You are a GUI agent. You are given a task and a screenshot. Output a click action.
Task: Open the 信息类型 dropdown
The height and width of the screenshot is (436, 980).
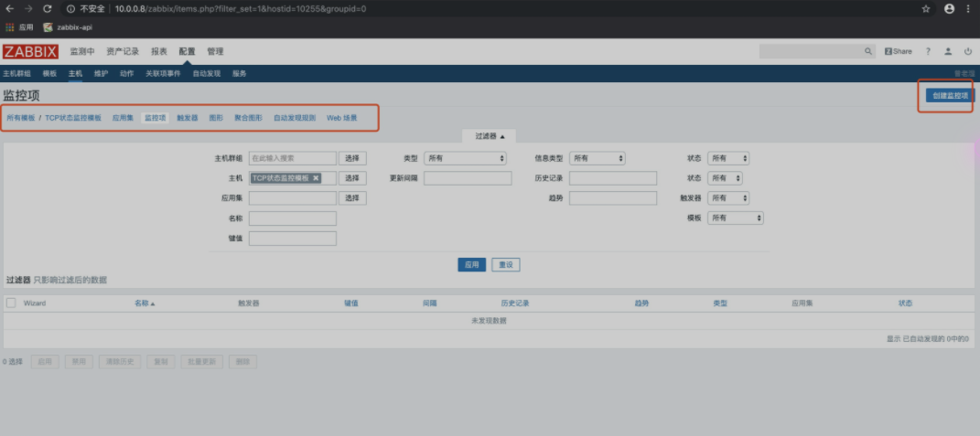tap(598, 158)
